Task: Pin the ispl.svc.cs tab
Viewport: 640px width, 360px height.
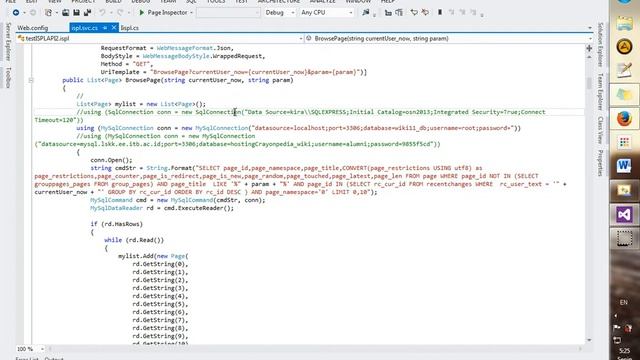Action: [105, 28]
